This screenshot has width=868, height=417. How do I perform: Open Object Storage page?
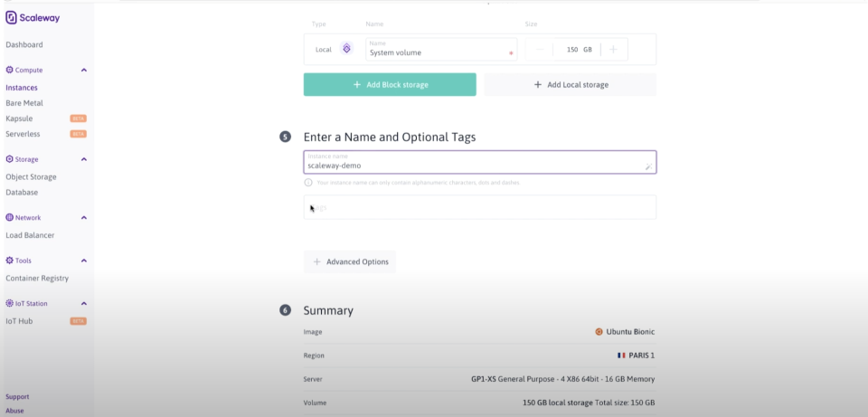31,177
